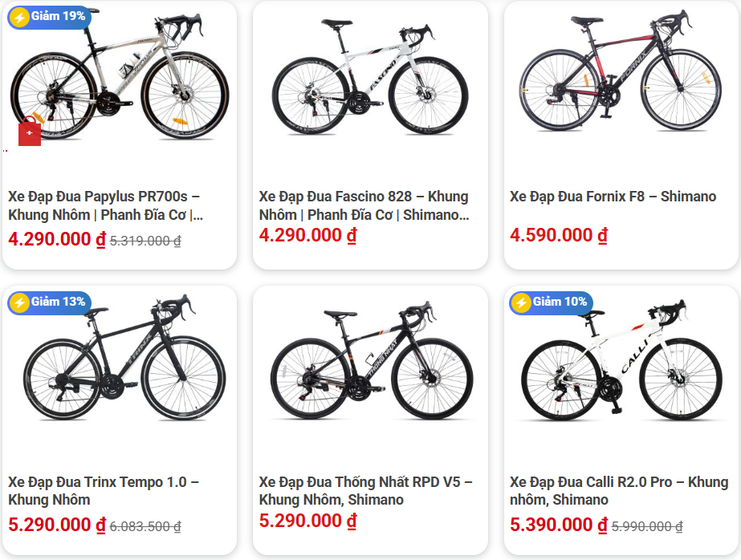Click the crossed-out 6.083.500 đ original price
741x560 pixels.
[x=145, y=526]
